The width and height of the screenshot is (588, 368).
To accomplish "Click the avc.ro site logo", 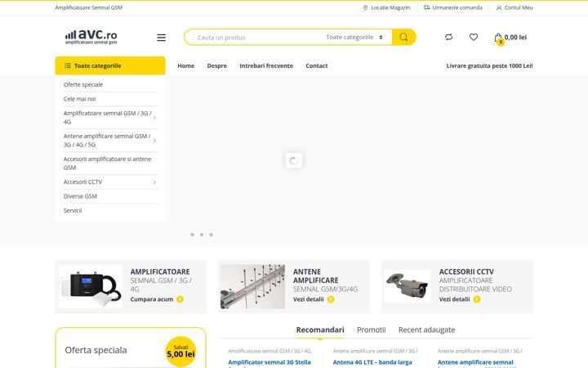I will coord(91,37).
